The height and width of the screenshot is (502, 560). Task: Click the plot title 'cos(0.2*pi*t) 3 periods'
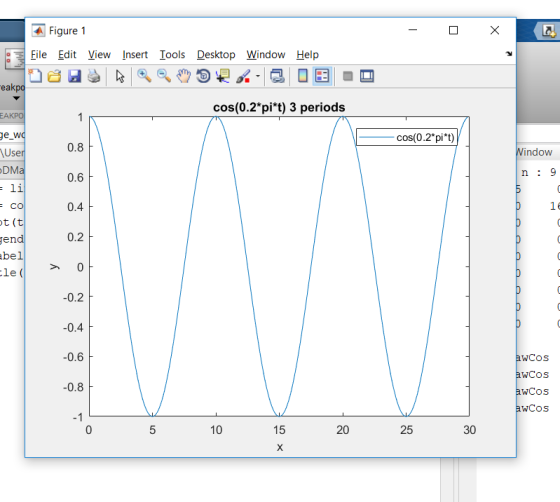[x=279, y=107]
